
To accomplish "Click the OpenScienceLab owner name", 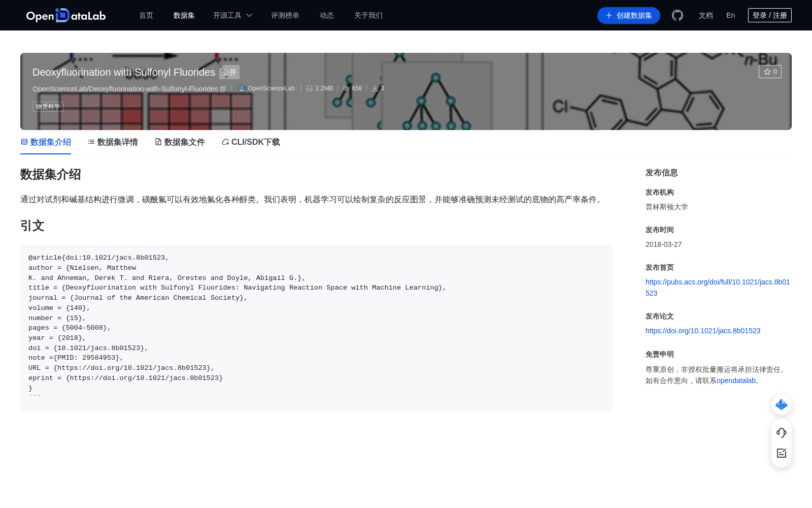I will [272, 88].
